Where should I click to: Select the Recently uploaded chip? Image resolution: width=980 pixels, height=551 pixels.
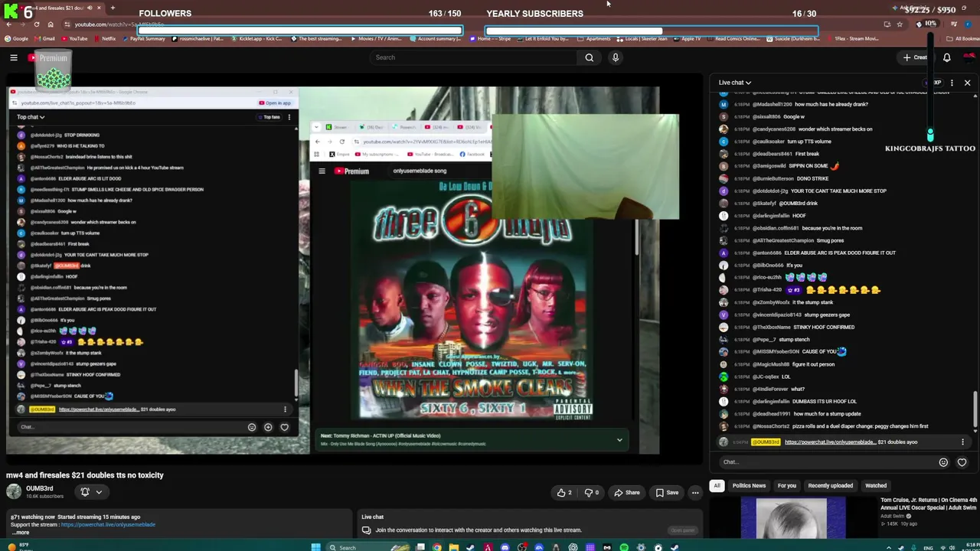tap(830, 486)
